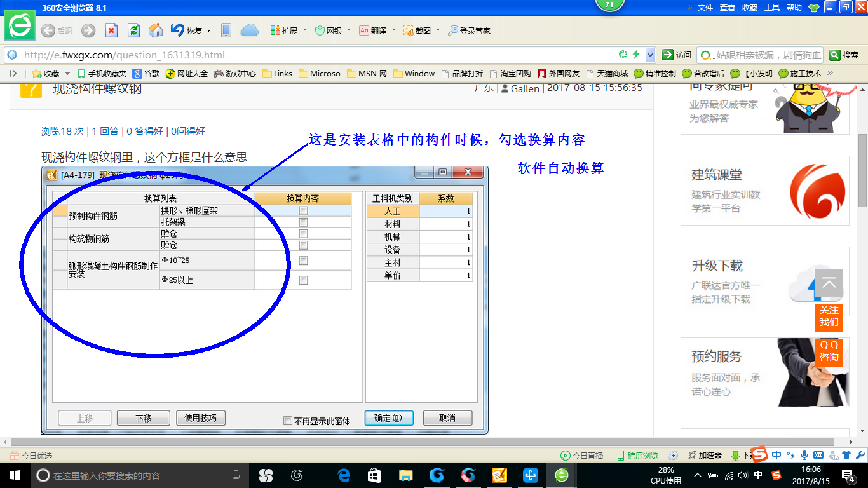The width and height of the screenshot is (868, 488).
Task: Open the 天猫商城 bookmark
Action: (607, 74)
